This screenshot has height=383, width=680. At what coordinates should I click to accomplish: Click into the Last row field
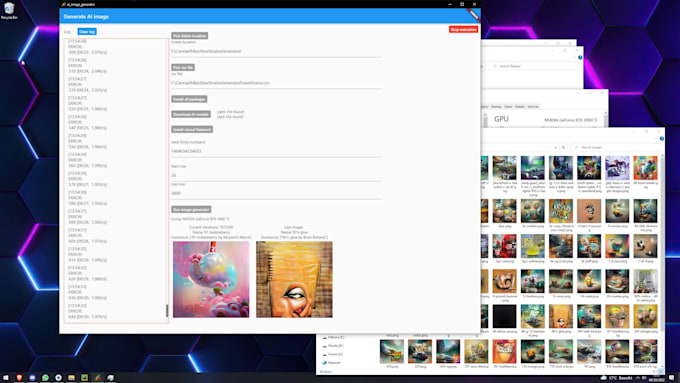click(x=276, y=193)
